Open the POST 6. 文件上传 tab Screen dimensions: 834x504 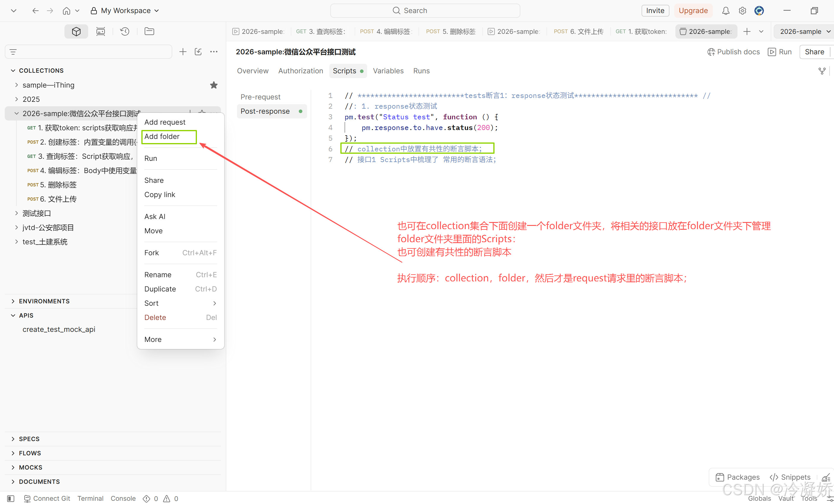tap(579, 31)
